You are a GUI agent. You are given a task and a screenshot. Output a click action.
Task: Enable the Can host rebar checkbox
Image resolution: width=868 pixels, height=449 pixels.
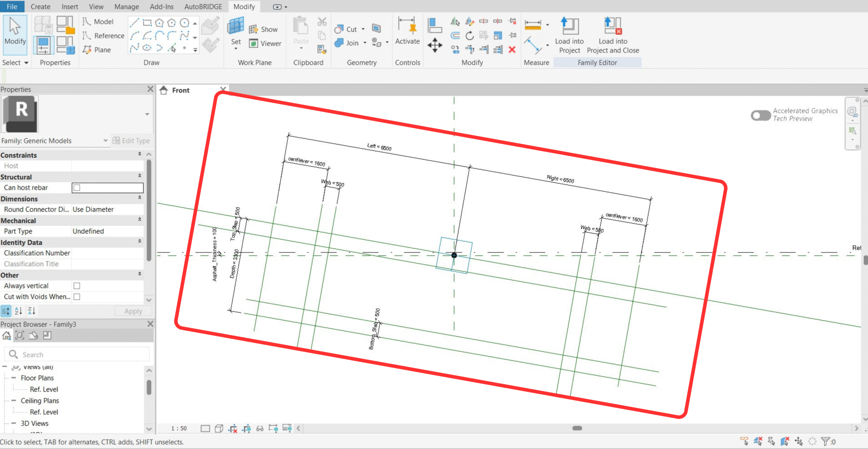pos(77,188)
